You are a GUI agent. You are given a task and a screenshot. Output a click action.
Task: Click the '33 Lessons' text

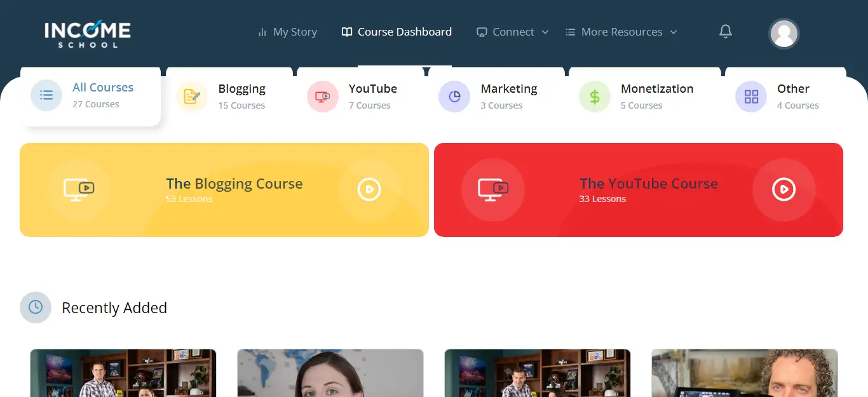[603, 199]
